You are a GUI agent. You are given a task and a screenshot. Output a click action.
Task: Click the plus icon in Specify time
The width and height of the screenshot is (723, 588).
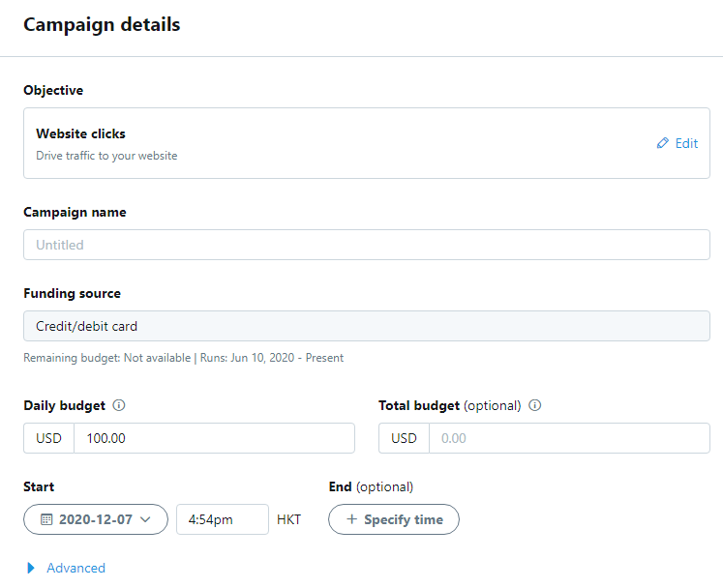click(351, 519)
